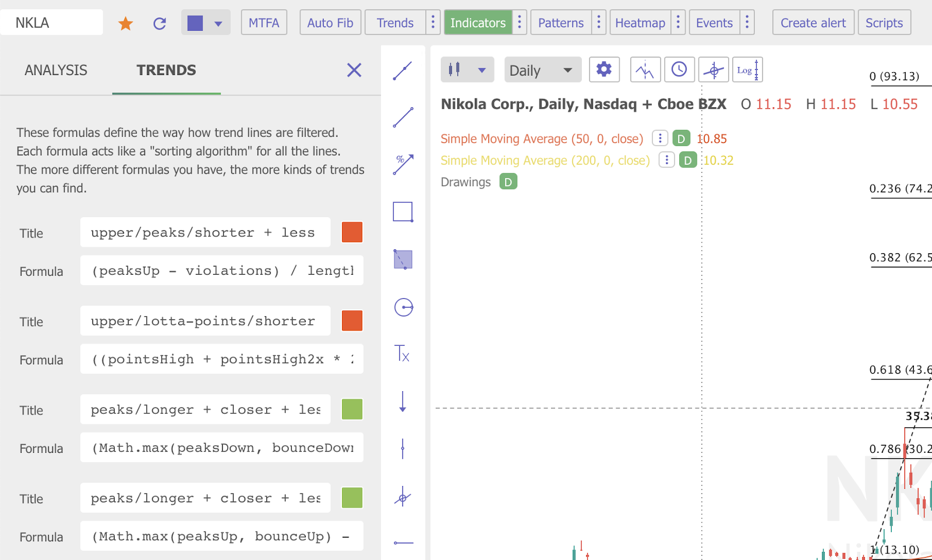Select the circle drawing tool
The width and height of the screenshot is (932, 560).
pyautogui.click(x=403, y=307)
